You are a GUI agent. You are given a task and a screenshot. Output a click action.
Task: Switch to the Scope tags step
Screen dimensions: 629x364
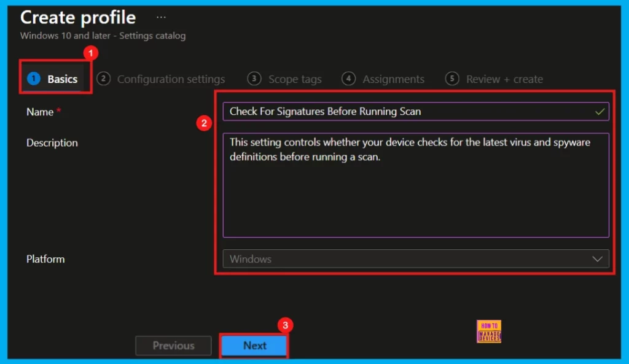[284, 79]
